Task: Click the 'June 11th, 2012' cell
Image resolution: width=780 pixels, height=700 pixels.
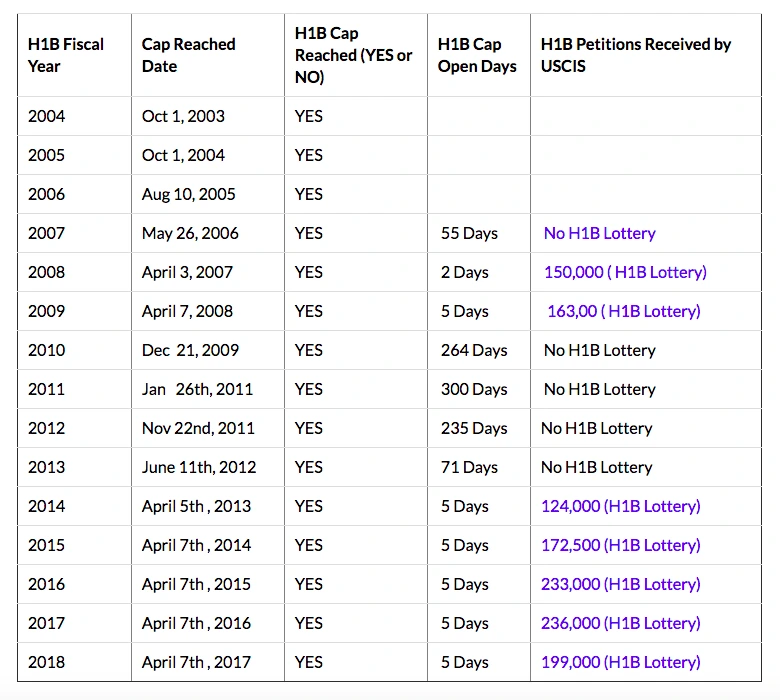Action: [208, 467]
